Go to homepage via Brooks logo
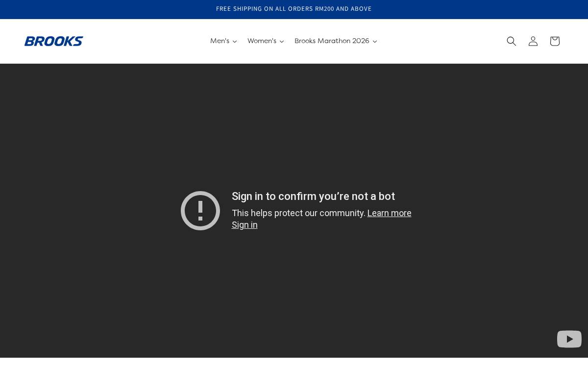The width and height of the screenshot is (588, 392). point(54,41)
